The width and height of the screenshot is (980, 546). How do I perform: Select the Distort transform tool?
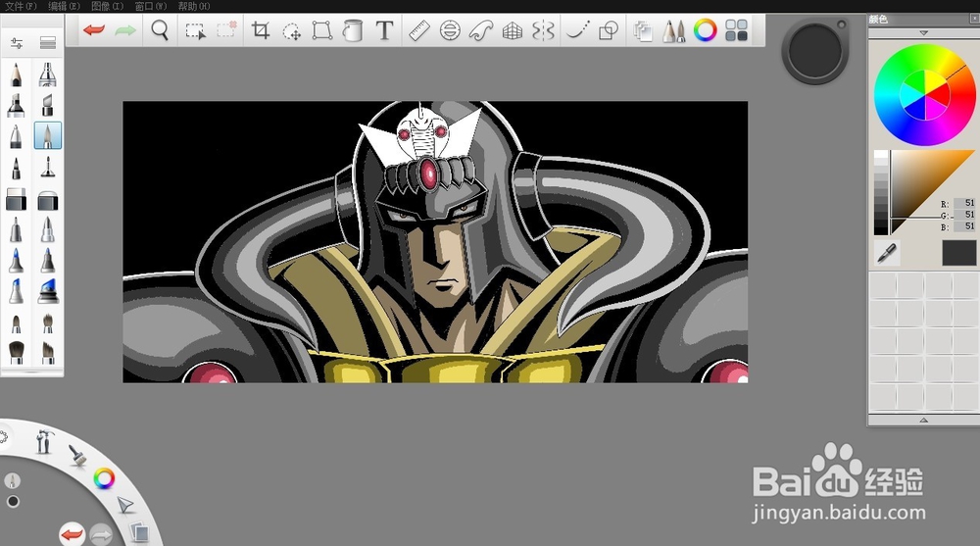(321, 30)
